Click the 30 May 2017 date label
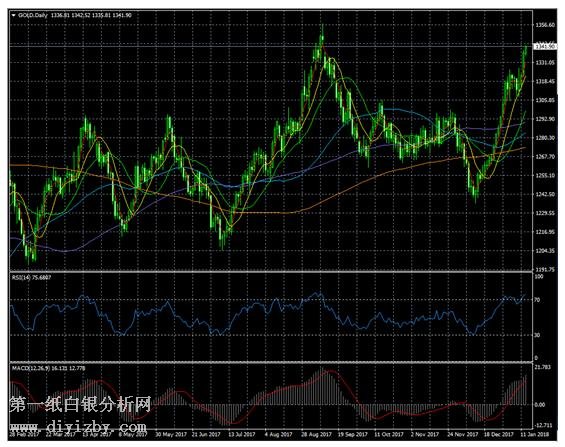This screenshot has height=447, width=565. click(171, 434)
